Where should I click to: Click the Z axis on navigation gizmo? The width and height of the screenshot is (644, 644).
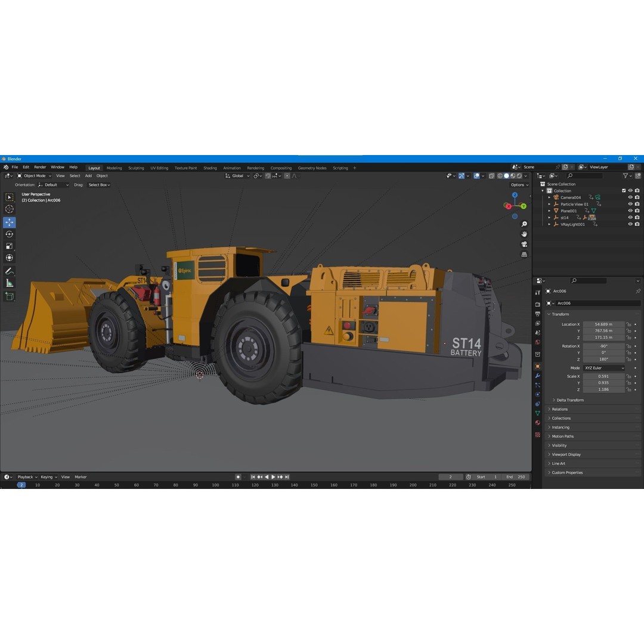click(515, 195)
